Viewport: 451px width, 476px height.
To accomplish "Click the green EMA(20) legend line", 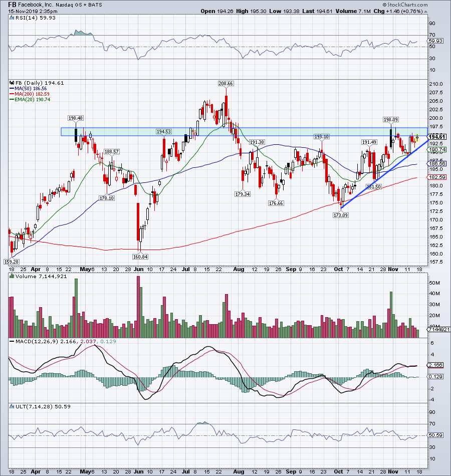I will pyautogui.click(x=12, y=100).
